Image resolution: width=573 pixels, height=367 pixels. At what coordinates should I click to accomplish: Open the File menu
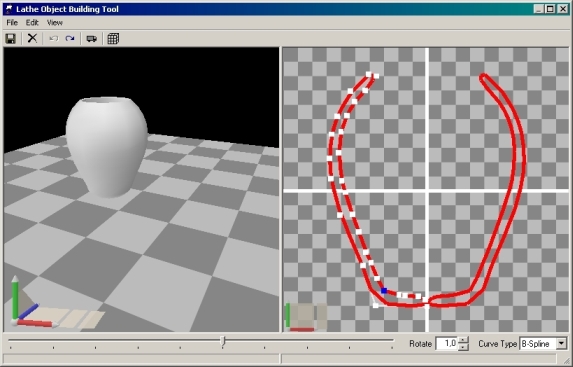tap(12, 23)
